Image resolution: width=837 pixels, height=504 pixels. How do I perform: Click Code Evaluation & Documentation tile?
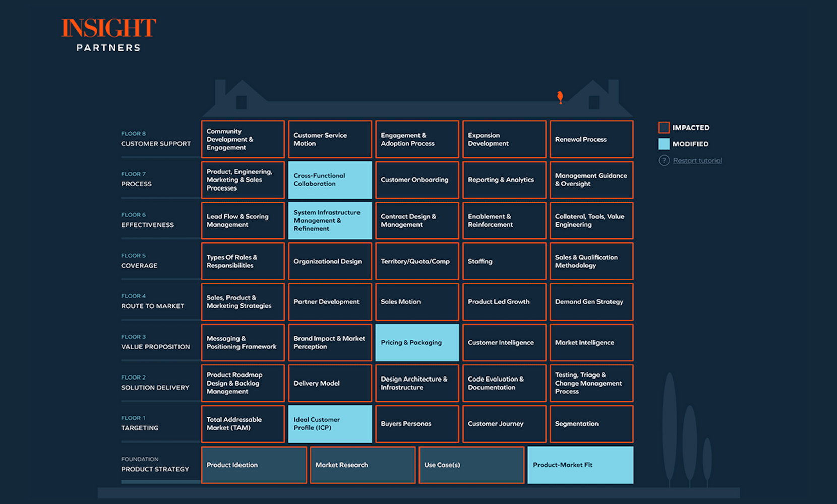point(504,384)
